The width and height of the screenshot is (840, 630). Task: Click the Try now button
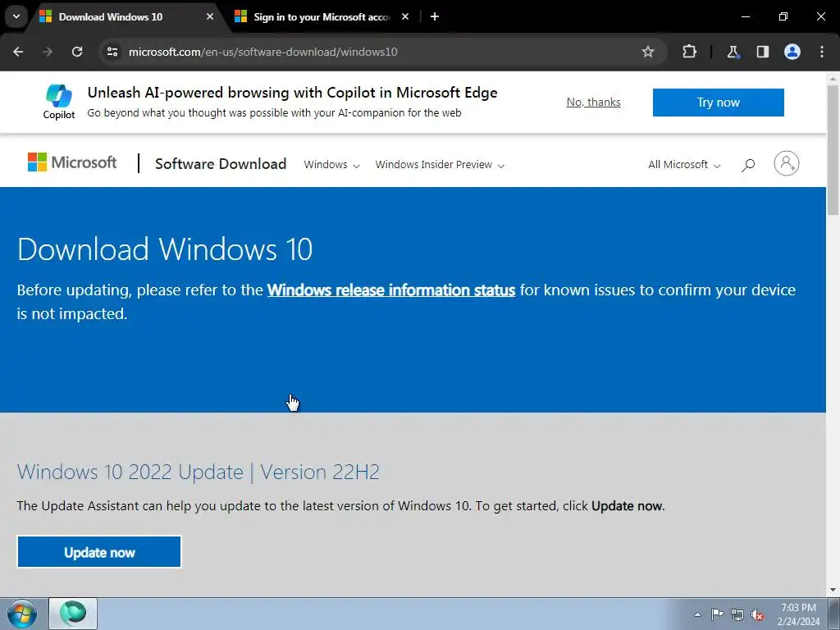point(718,103)
